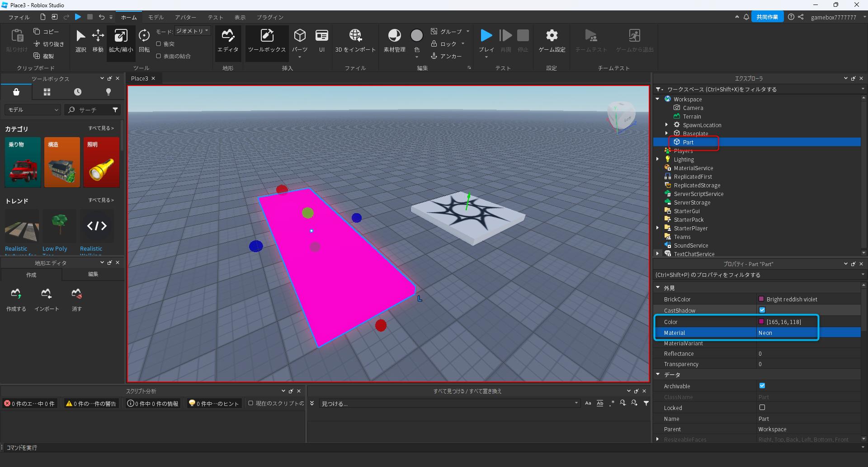
Task: Click the Collaborate (共同作業) button
Action: pos(767,17)
